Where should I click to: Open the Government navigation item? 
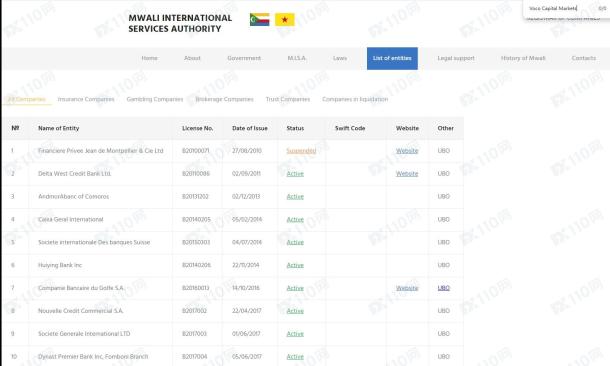[x=244, y=58]
